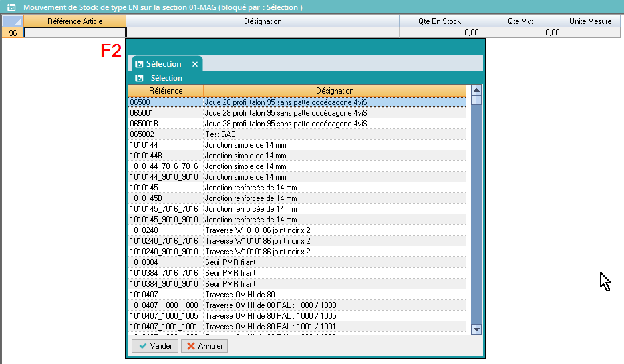Select reference 1010407_1000_1005 row
624x364 pixels.
[x=164, y=316]
